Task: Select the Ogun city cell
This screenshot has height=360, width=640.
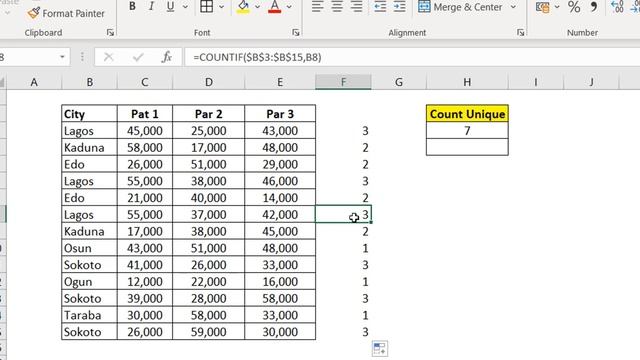Action: (x=89, y=281)
